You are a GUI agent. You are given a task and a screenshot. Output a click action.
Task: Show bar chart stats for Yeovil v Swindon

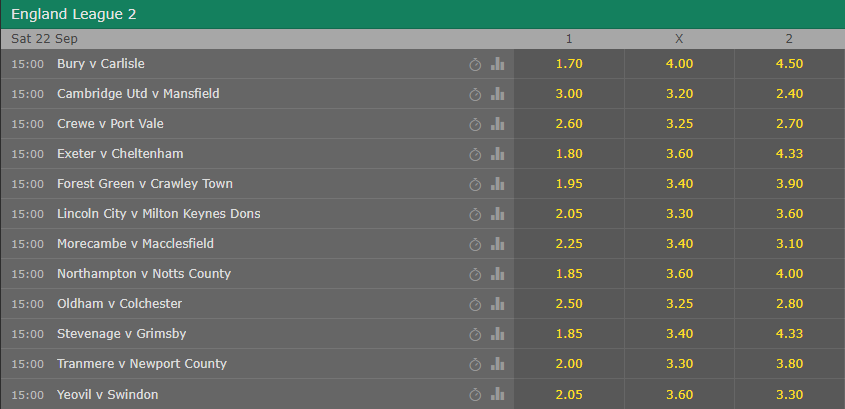(x=497, y=394)
